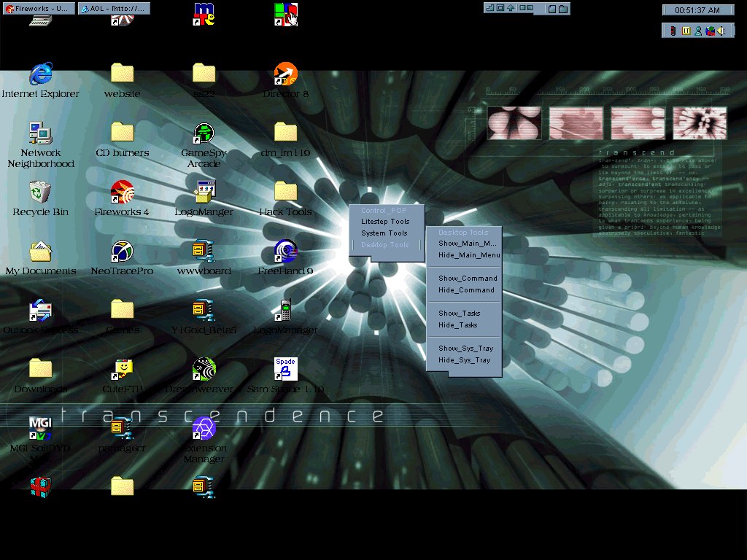The image size is (747, 560).
Task: Select the Fireworks 4 desktop shortcut
Action: click(x=122, y=193)
